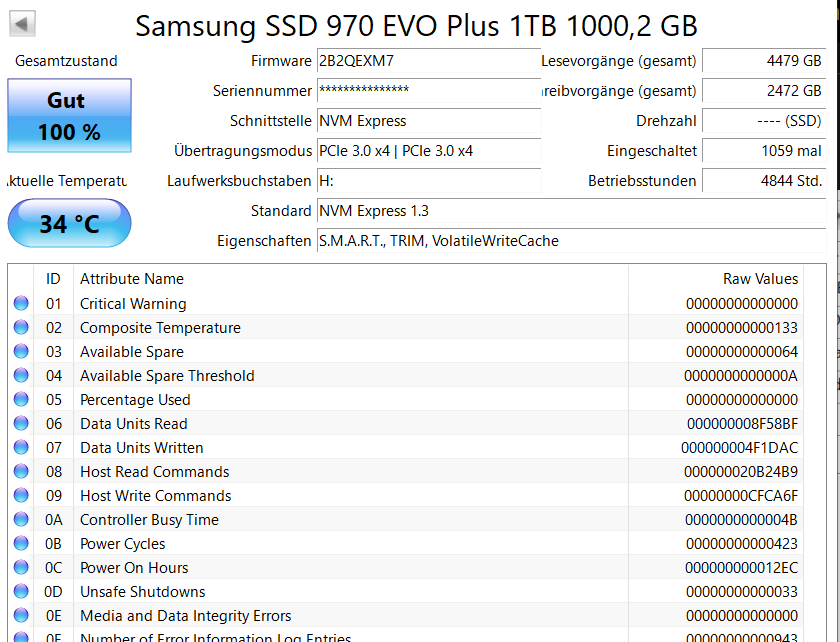Select Media and Data Integrity Errors attribute name
The image size is (840, 642).
(x=185, y=616)
